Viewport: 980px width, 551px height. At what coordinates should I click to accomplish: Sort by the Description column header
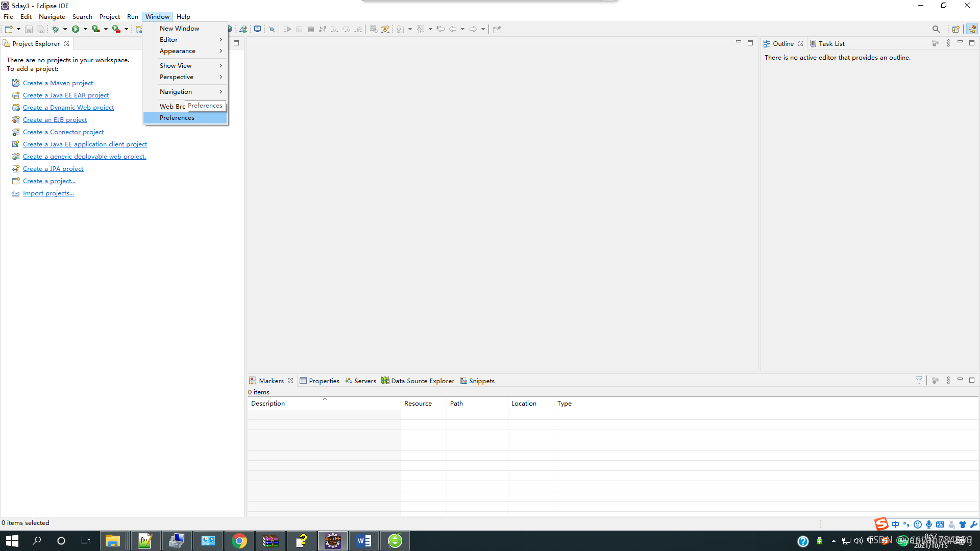click(268, 404)
